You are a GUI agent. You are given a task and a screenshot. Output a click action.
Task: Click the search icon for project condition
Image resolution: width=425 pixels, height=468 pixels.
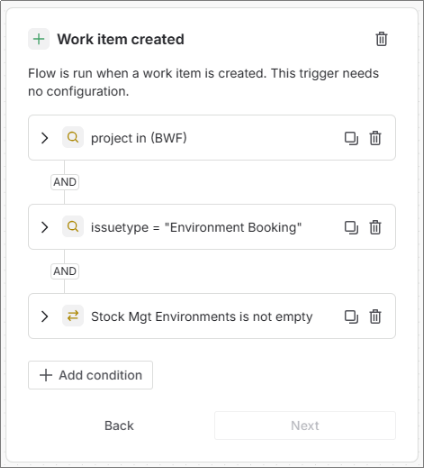73,137
